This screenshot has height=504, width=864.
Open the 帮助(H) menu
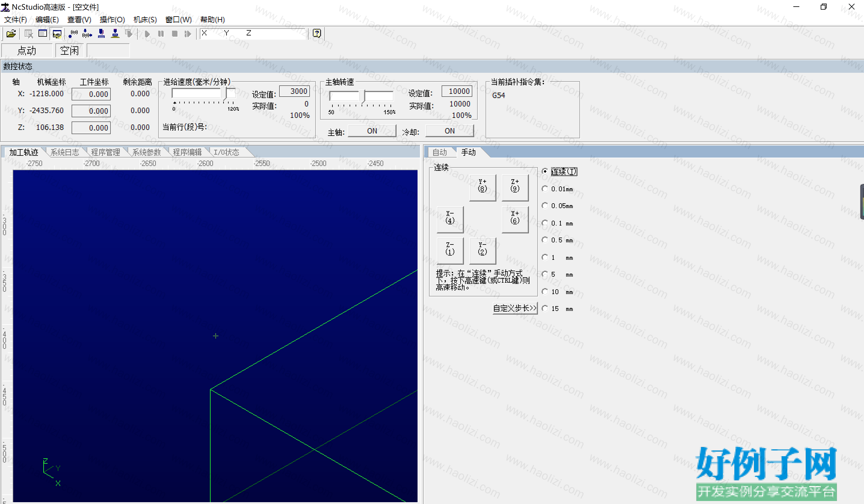(213, 20)
